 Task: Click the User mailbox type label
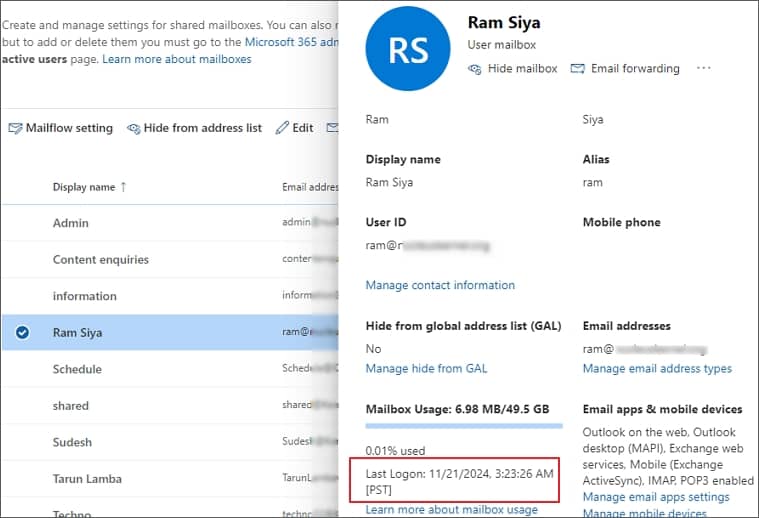(501, 45)
